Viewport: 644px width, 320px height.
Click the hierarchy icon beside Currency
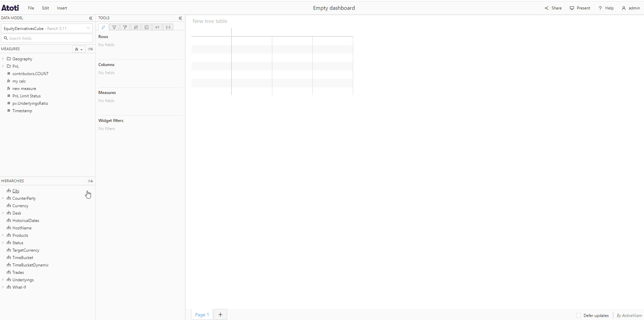[x=9, y=205]
